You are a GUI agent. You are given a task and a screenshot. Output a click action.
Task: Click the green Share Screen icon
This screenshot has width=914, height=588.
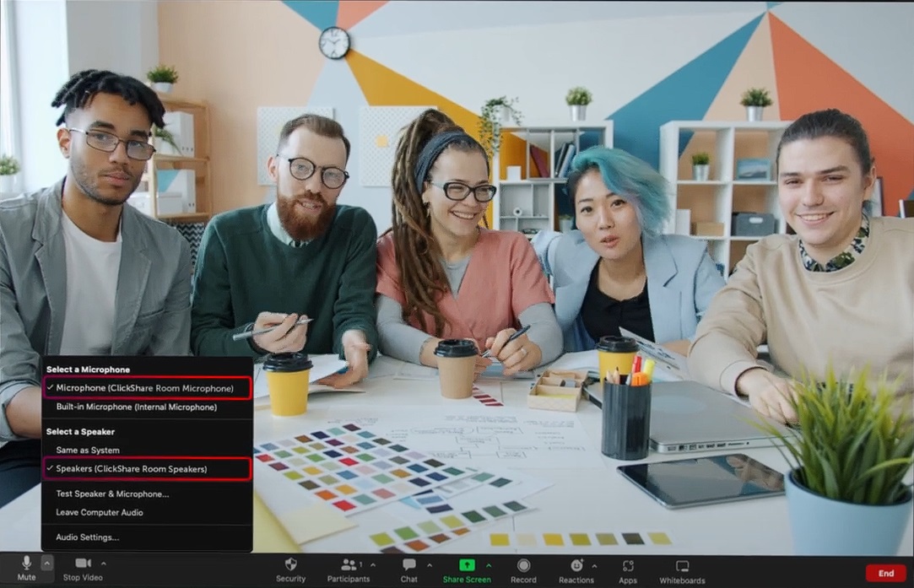coord(466,565)
